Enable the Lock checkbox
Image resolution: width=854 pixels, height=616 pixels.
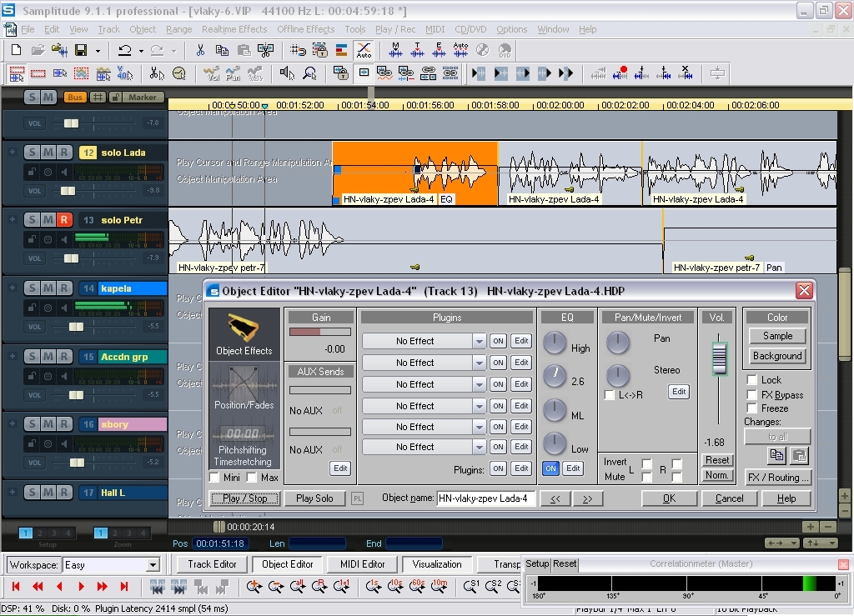[752, 380]
